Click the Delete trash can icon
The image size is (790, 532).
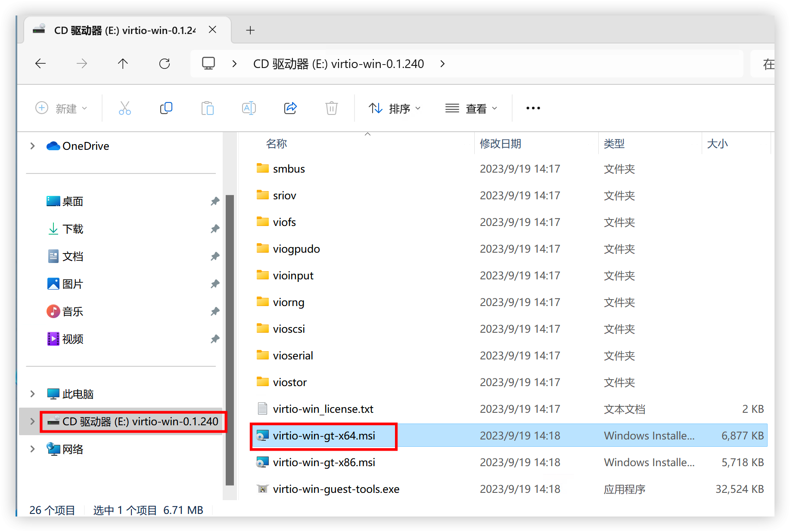point(331,108)
